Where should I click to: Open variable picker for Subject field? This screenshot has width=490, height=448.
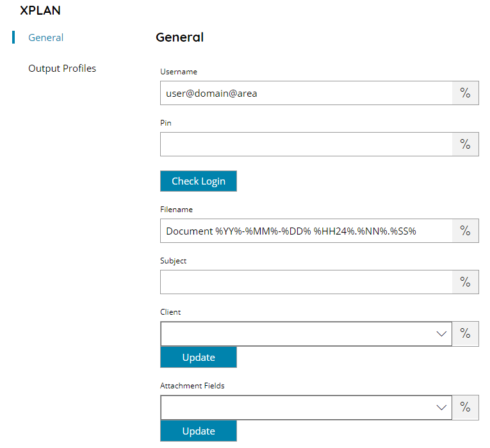(x=465, y=282)
